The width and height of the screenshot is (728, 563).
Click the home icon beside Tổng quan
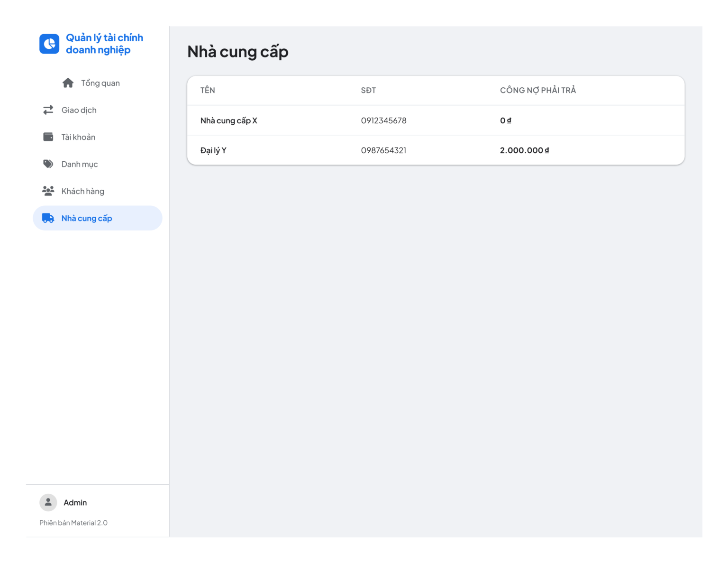pyautogui.click(x=68, y=83)
